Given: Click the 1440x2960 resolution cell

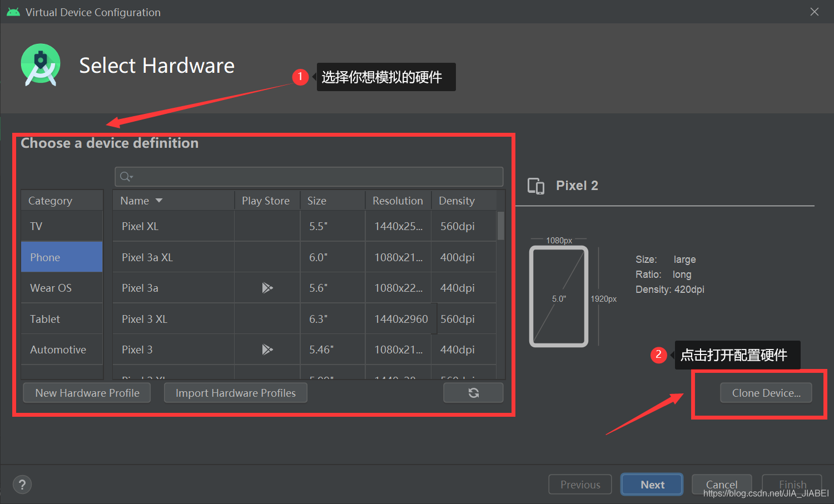Looking at the screenshot, I should [401, 319].
